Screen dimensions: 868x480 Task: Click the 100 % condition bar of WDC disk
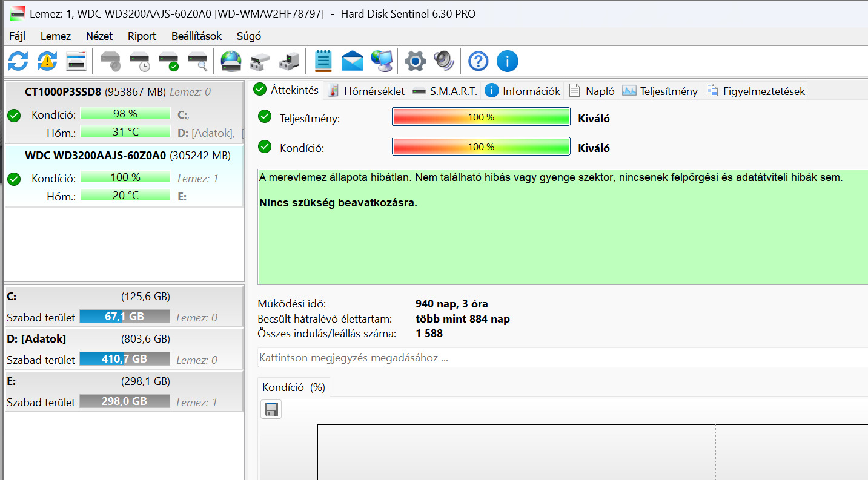pos(125,177)
